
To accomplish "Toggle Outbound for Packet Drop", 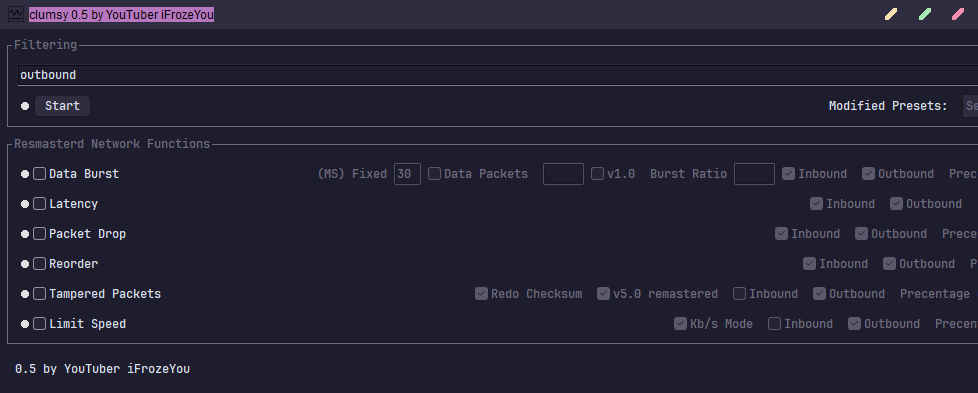I will [x=861, y=234].
